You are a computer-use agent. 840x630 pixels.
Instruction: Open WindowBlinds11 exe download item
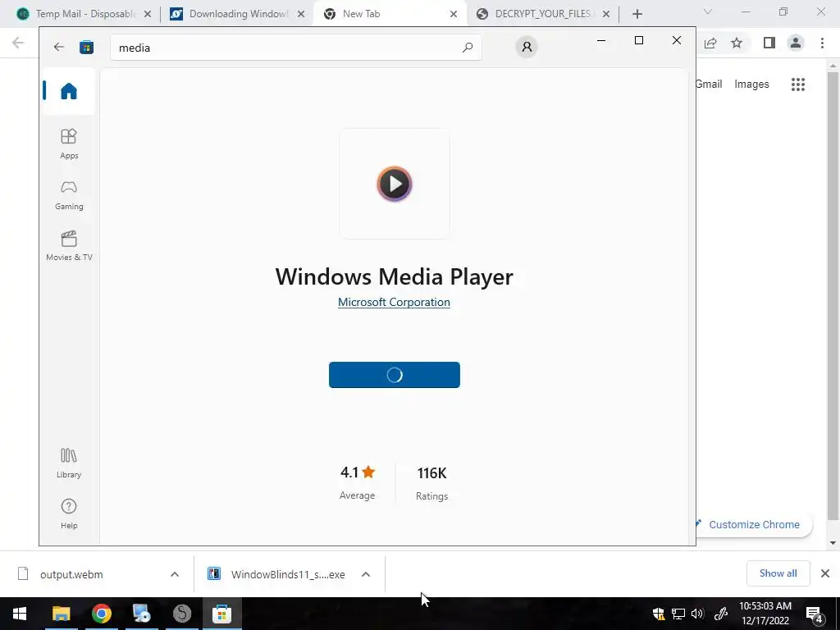[x=276, y=574]
